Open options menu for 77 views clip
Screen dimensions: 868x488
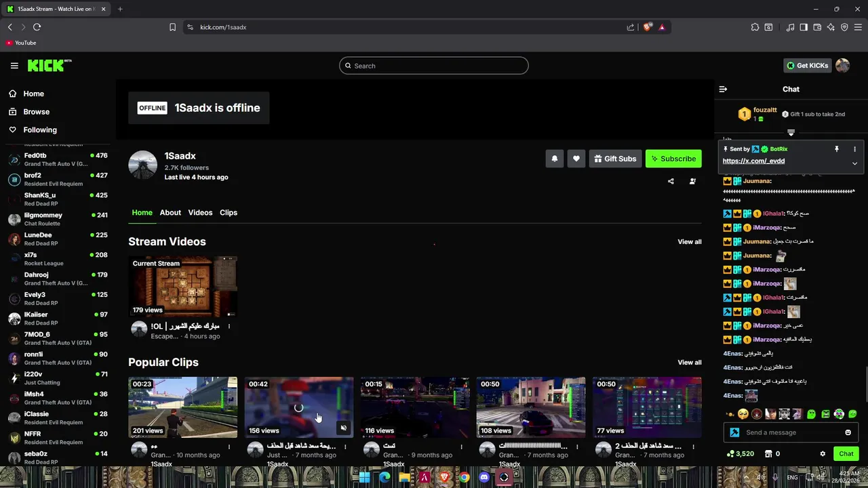692,447
